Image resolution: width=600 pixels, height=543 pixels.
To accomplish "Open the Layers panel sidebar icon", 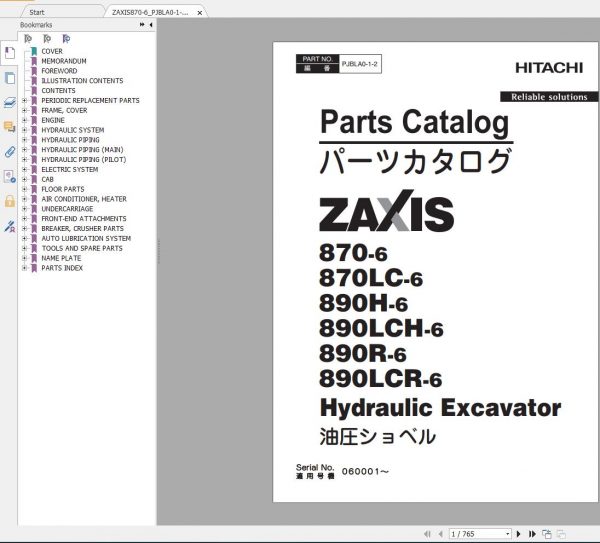I will coord(10,103).
